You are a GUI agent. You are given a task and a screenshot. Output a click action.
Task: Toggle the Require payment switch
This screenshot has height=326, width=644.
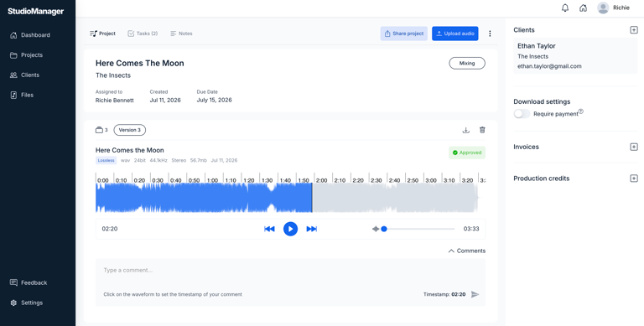point(522,114)
